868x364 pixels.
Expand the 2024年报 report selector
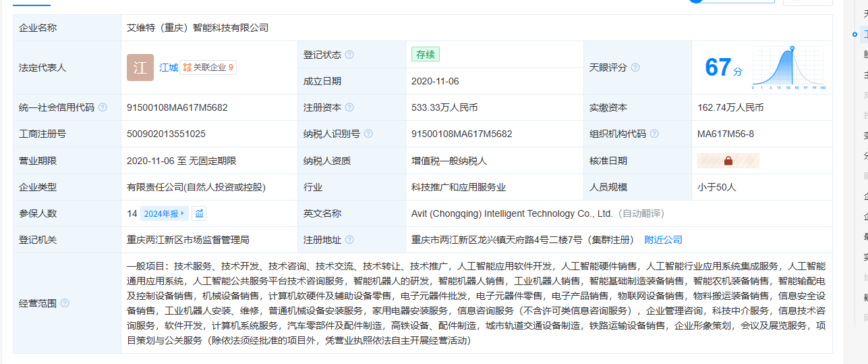[x=165, y=213]
